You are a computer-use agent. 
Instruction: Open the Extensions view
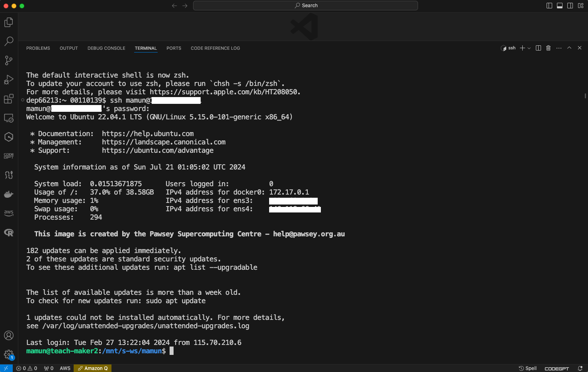[9, 99]
